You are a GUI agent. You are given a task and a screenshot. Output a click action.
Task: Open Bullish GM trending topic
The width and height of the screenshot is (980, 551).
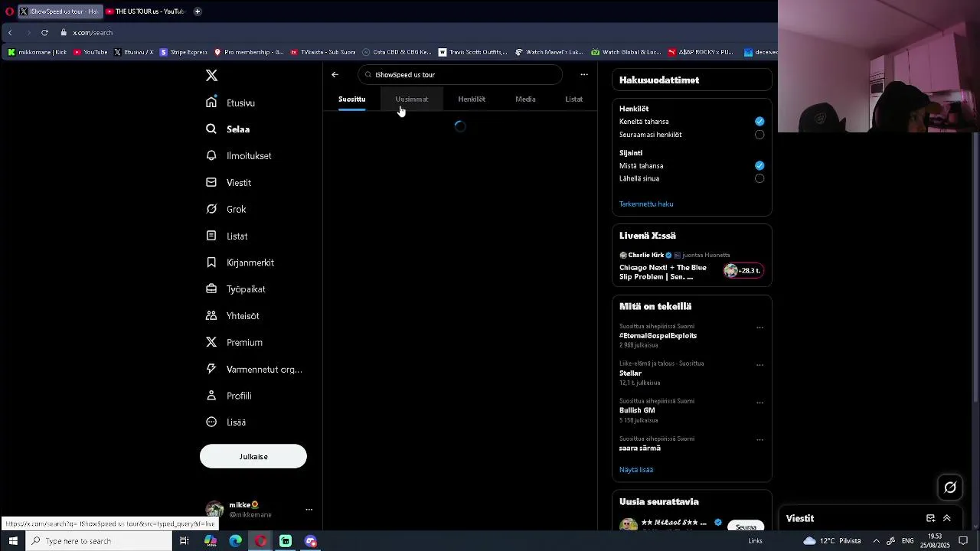[637, 411]
